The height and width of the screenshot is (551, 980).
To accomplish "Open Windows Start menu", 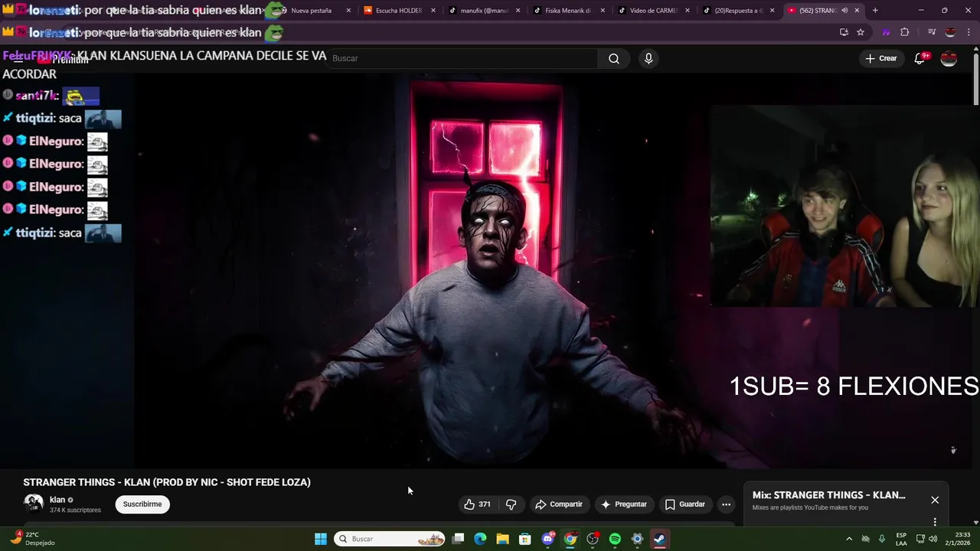I will tap(321, 539).
